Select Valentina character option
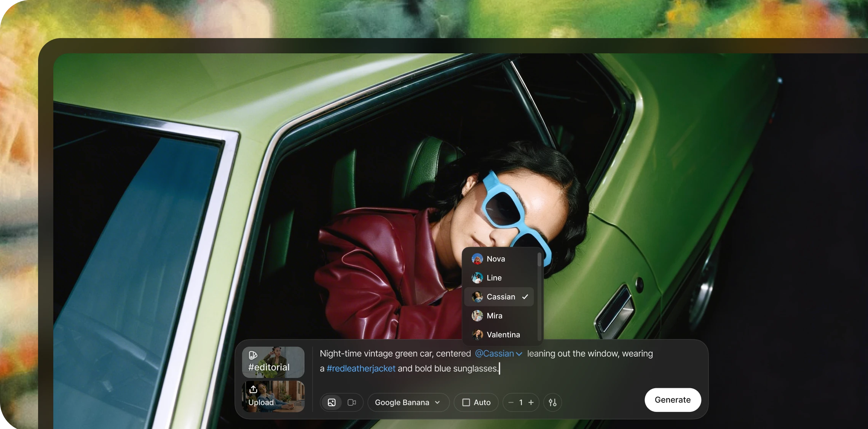Screen dimensions: 868x429 point(503,335)
